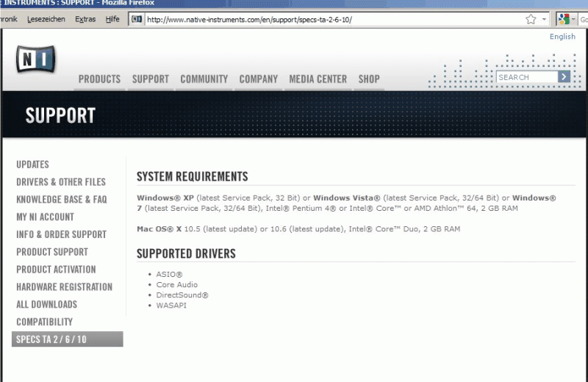Bookmark page with the star icon
Image resolution: width=588 pixels, height=382 pixels.
[531, 19]
